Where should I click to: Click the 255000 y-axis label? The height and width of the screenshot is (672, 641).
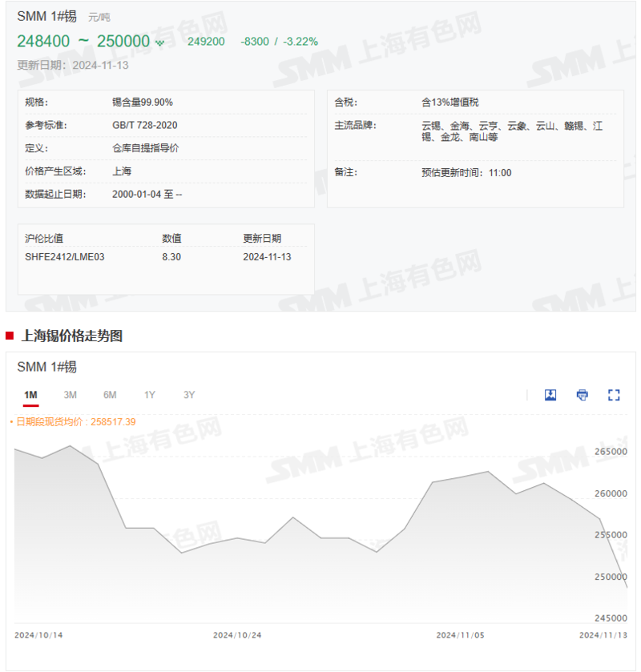611,535
